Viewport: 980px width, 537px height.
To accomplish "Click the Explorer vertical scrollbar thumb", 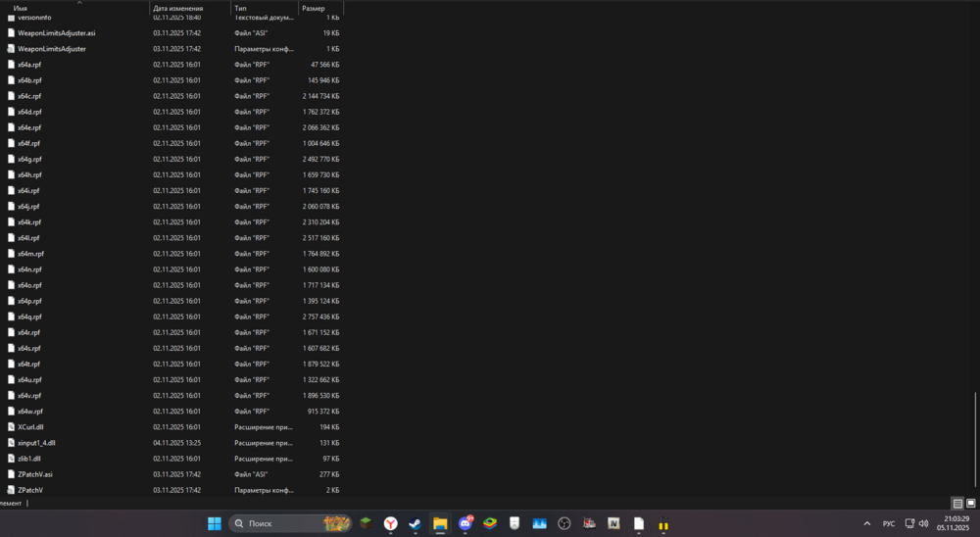I will click(x=975, y=439).
